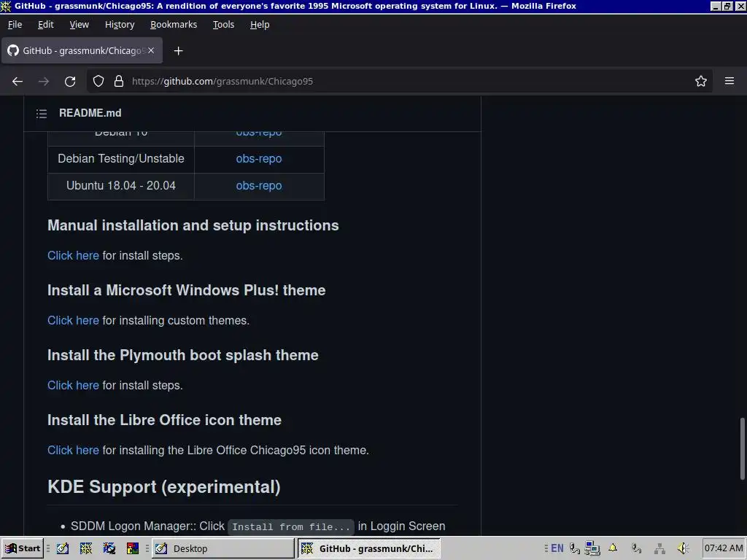
Task: Open the notification bell tray icon
Action: pyautogui.click(x=613, y=548)
